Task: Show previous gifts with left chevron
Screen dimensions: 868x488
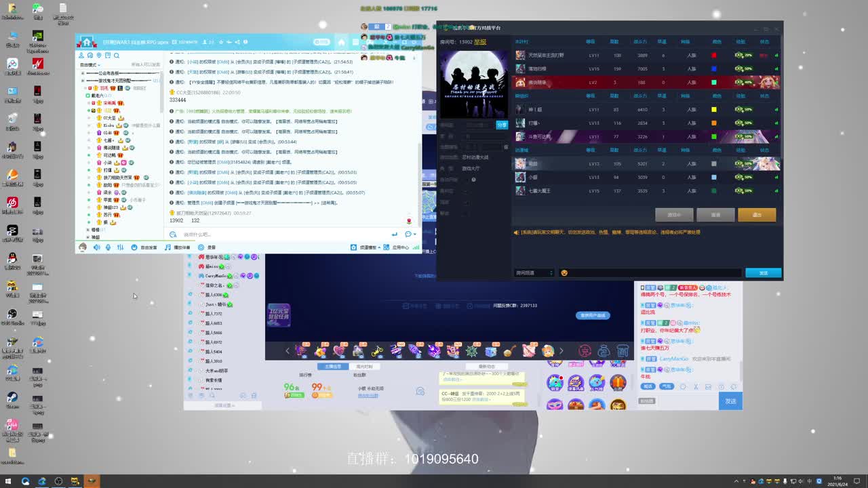Action: [x=287, y=350]
